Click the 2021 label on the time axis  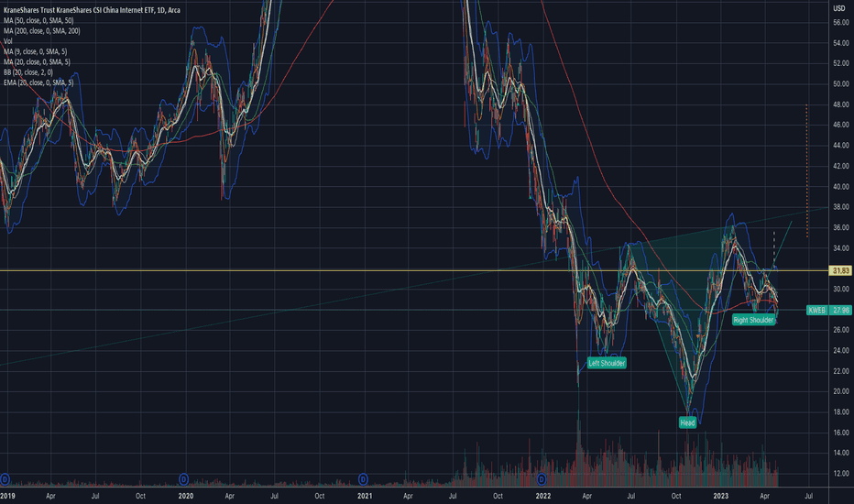[x=365, y=496]
